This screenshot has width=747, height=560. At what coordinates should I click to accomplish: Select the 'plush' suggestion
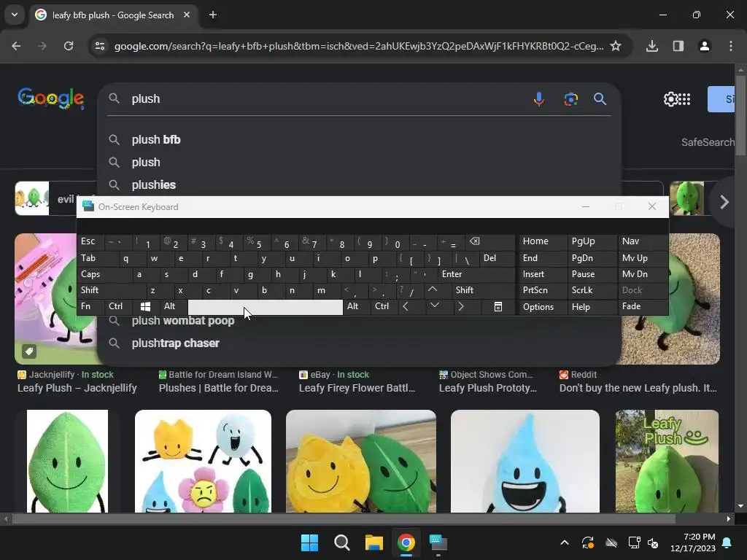[x=359, y=162]
